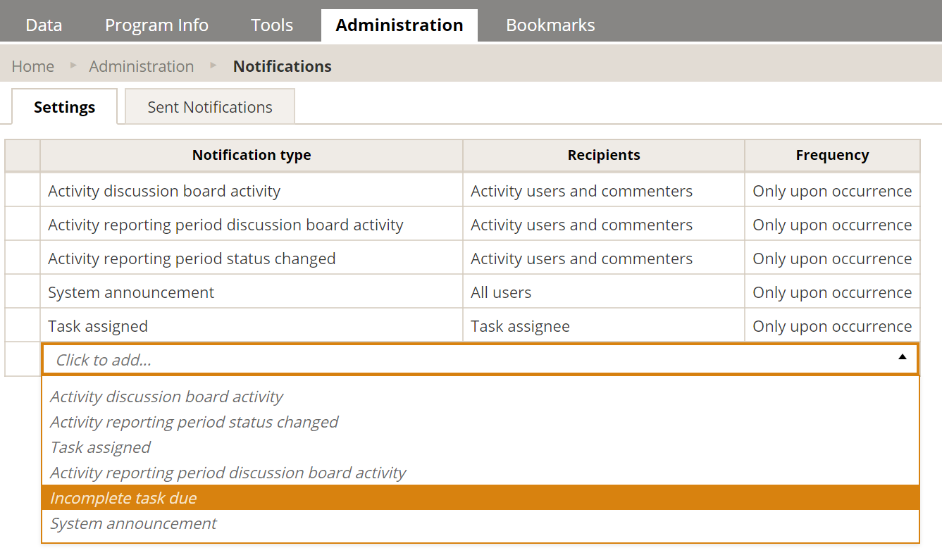Switch to the Sent Notifications tab
Image resolution: width=942 pixels, height=560 pixels.
(x=210, y=107)
